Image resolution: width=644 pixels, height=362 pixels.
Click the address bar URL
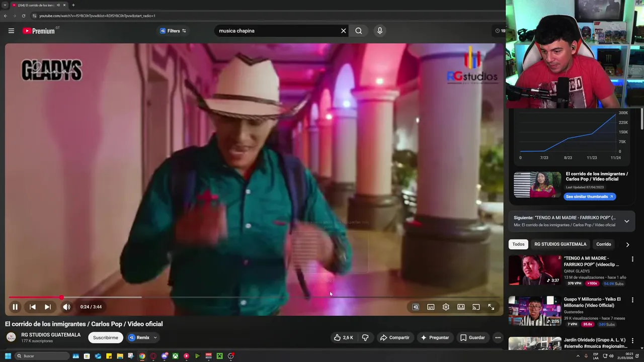coord(97,16)
